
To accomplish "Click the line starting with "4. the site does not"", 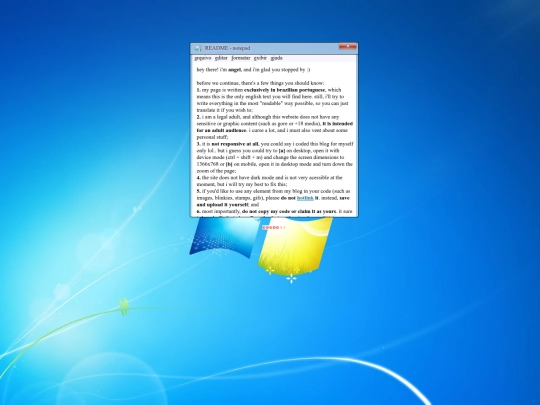I will tap(270, 178).
